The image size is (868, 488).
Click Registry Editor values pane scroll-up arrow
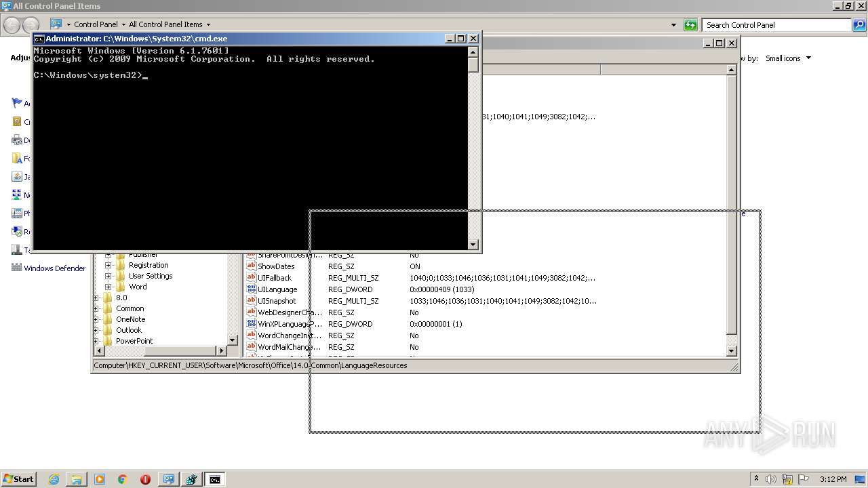click(732, 70)
